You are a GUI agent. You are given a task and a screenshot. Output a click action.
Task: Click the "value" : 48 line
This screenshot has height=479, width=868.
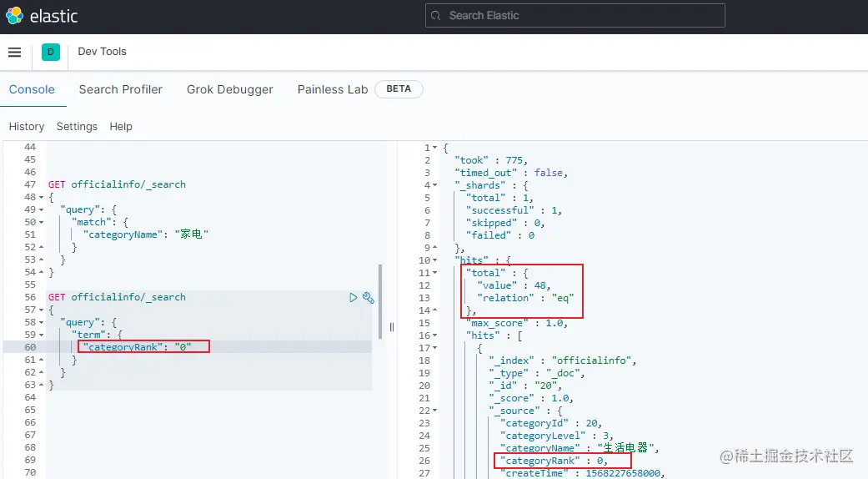click(514, 285)
